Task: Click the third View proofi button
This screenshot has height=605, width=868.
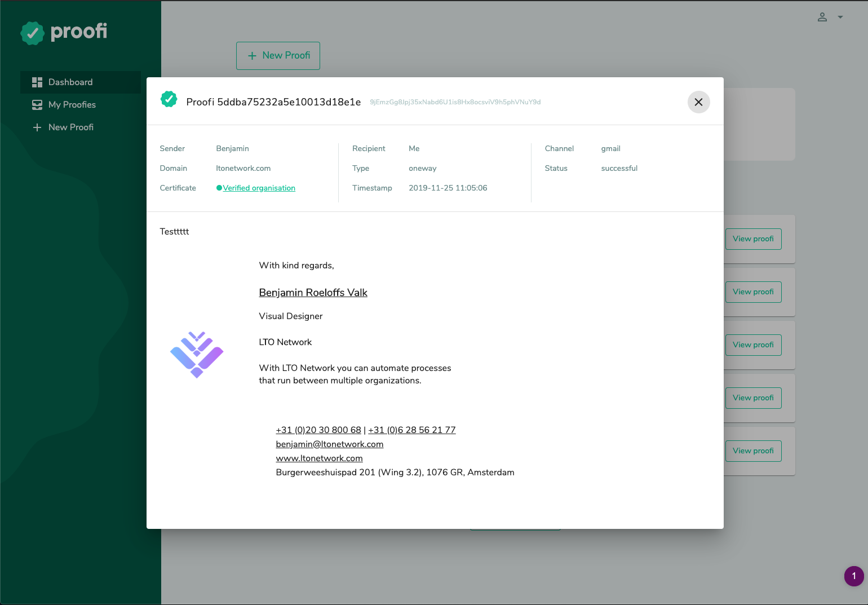Action: (x=753, y=345)
